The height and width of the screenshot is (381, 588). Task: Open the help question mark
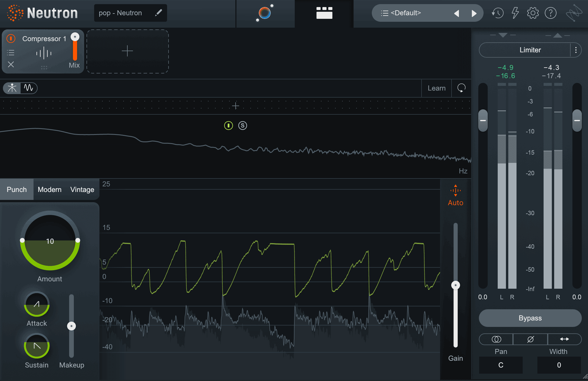pyautogui.click(x=550, y=13)
